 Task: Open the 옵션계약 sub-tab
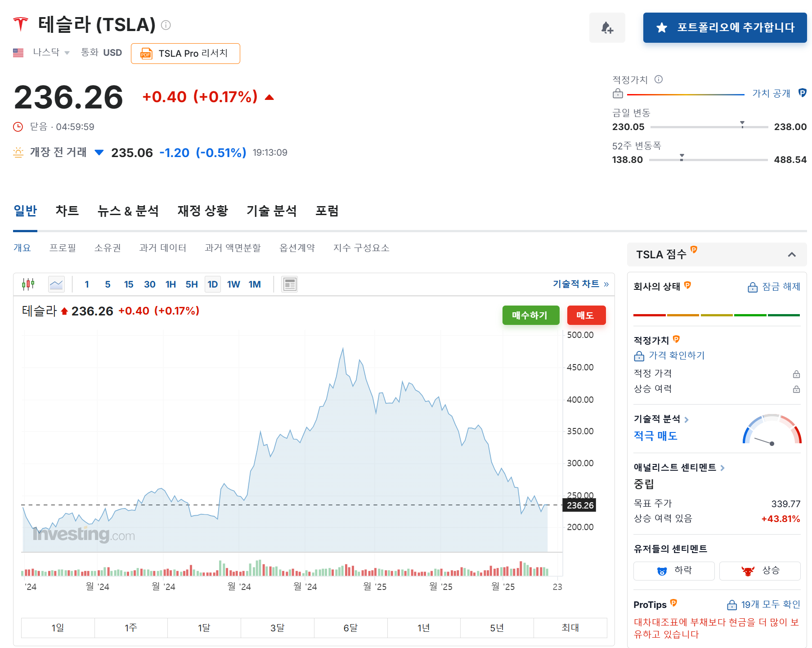pos(297,248)
